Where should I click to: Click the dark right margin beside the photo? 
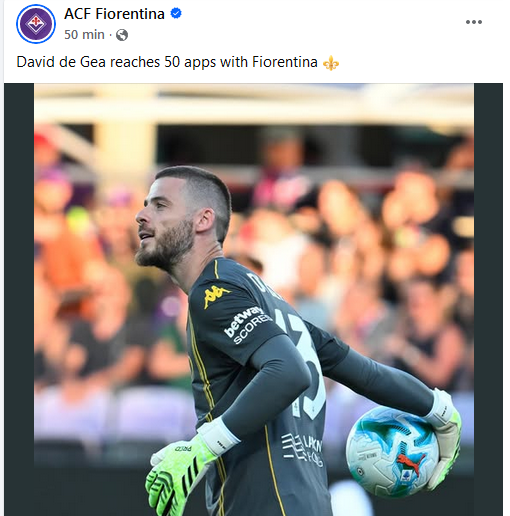click(x=488, y=299)
